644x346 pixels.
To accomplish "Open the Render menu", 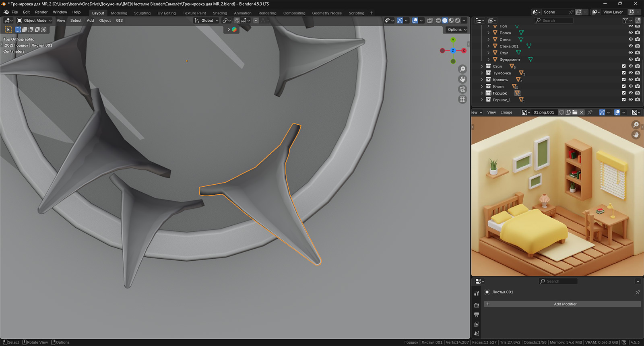I will [41, 12].
